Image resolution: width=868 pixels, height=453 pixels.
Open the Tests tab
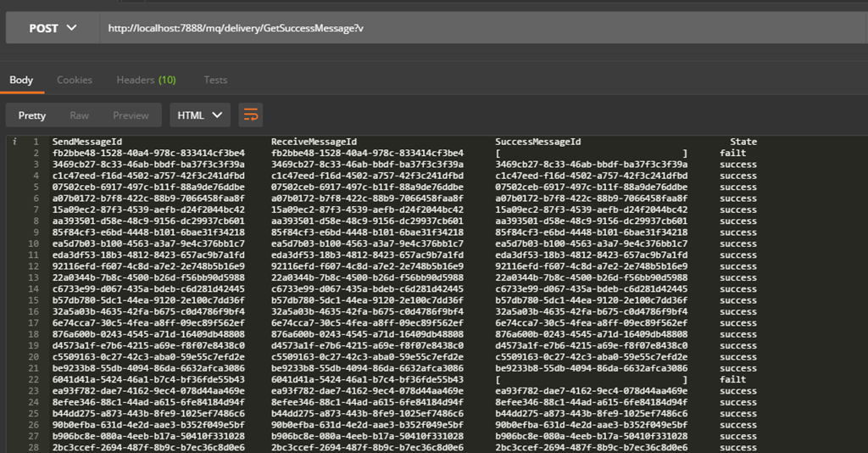tap(215, 81)
